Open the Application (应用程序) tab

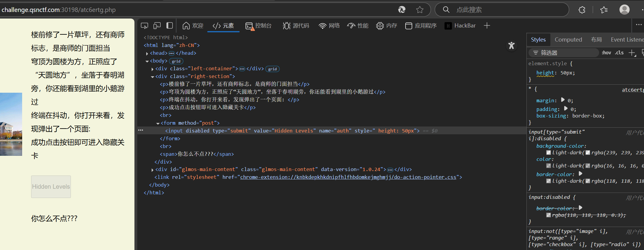click(421, 26)
